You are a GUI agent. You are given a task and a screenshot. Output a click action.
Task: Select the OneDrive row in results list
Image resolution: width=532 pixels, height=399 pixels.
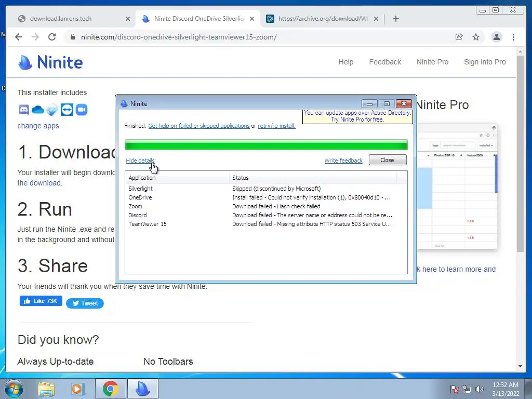(266, 197)
